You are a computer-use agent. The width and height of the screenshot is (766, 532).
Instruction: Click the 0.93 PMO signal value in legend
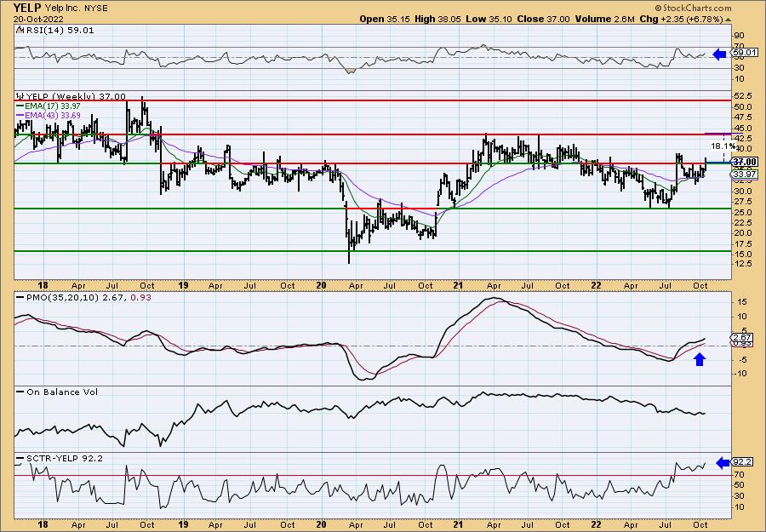[141, 297]
